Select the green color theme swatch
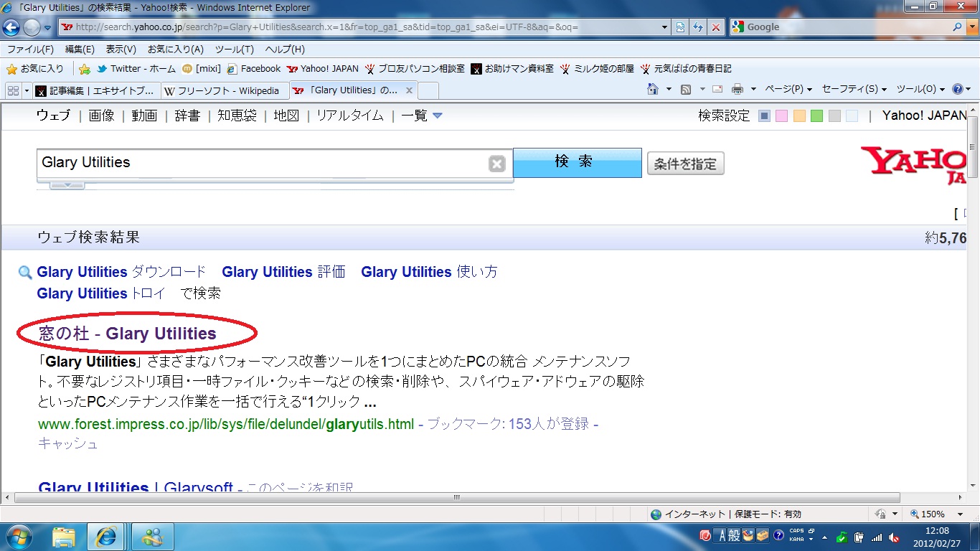This screenshot has height=551, width=980. pyautogui.click(x=816, y=116)
